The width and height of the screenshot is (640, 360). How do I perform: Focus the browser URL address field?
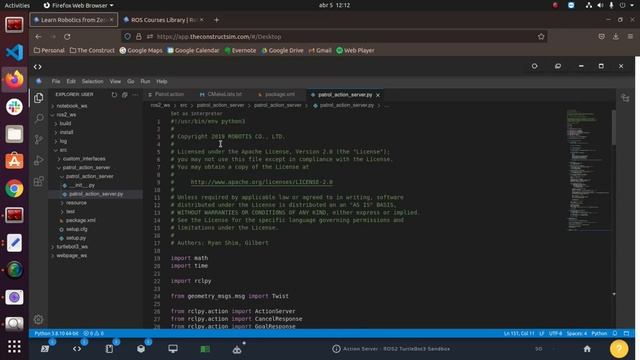[335, 37]
